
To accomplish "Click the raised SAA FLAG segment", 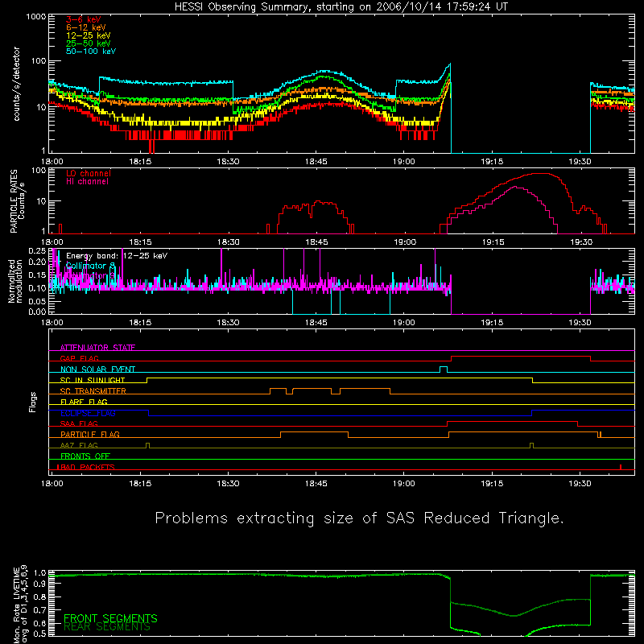I will click(x=512, y=422).
